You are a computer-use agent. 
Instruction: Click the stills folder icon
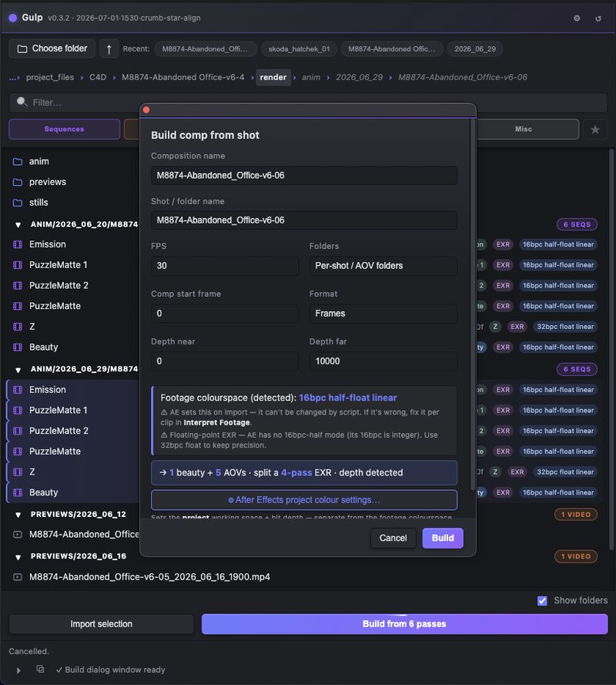[18, 203]
